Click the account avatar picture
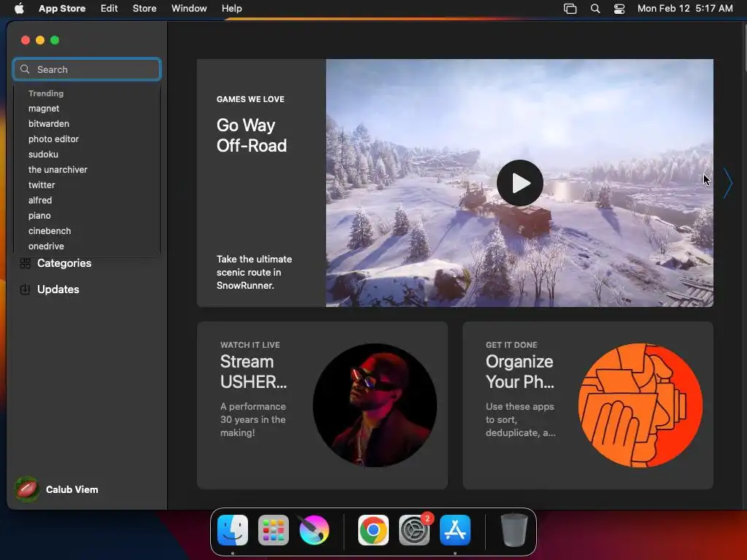 [x=27, y=489]
